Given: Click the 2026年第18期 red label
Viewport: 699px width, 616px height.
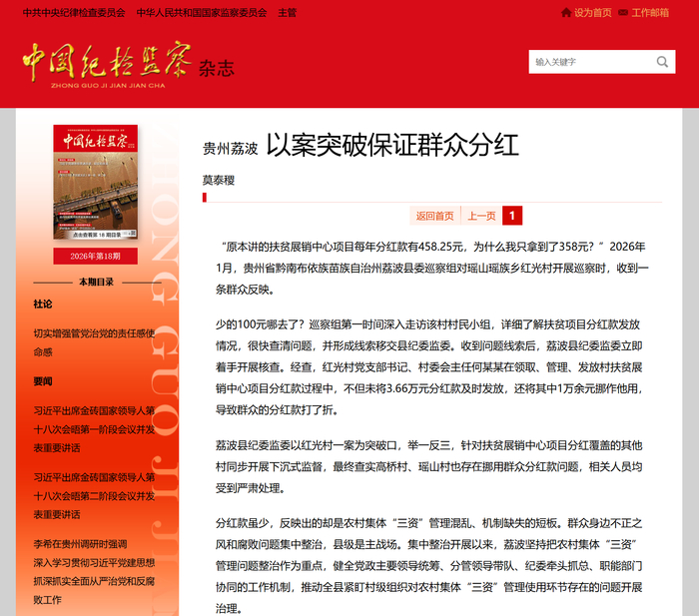Looking at the screenshot, I should 96,256.
